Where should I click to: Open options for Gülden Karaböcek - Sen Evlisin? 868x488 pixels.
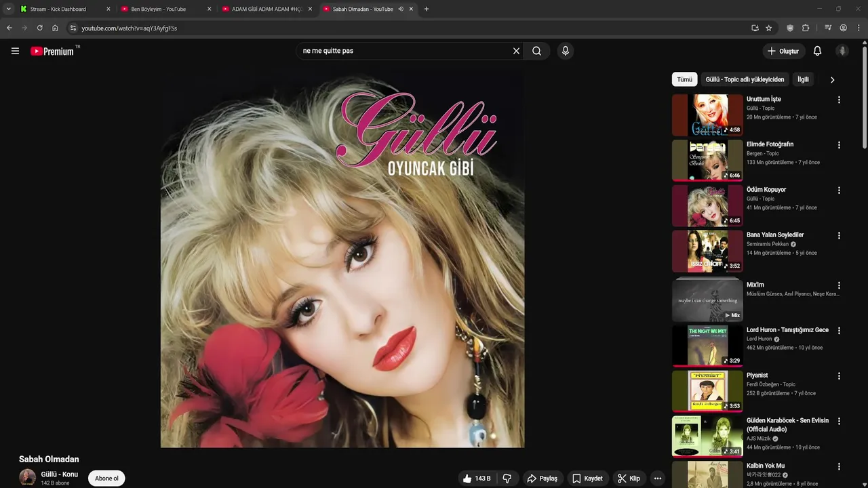point(839,421)
